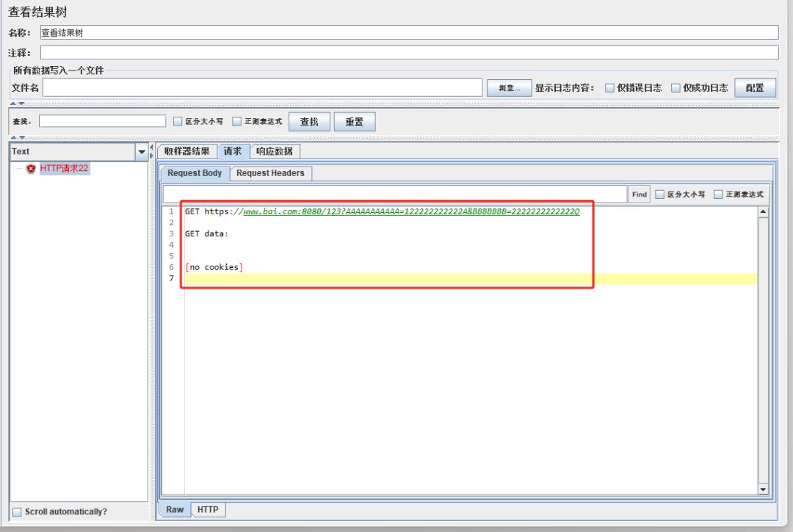Click the 文件名 input field
This screenshot has width=793, height=532.
click(x=262, y=87)
